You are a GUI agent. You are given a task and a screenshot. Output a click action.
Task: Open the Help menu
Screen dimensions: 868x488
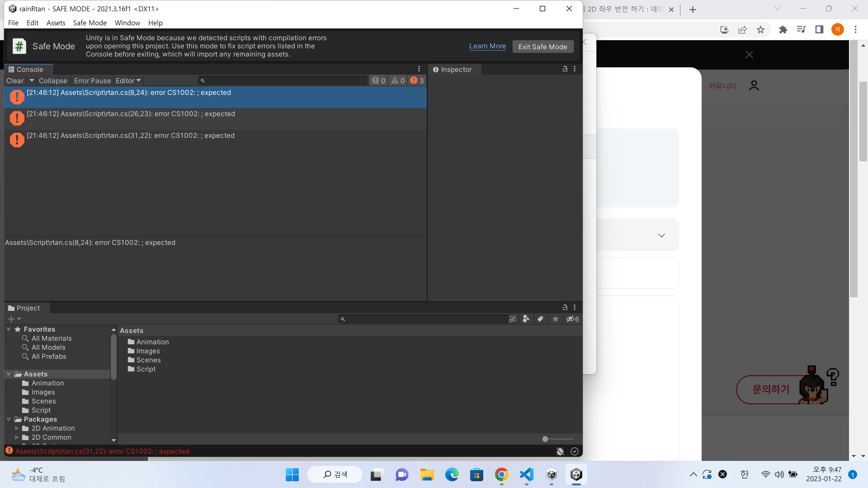pos(156,23)
